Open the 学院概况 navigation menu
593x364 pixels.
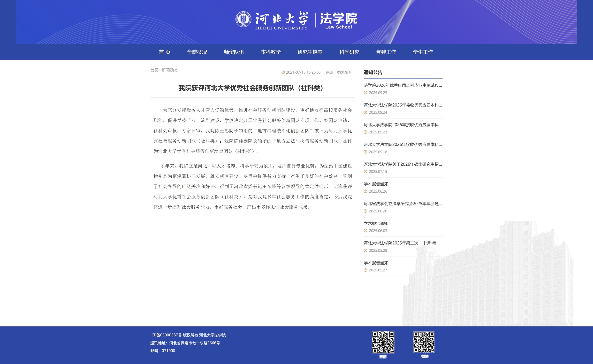(x=197, y=52)
